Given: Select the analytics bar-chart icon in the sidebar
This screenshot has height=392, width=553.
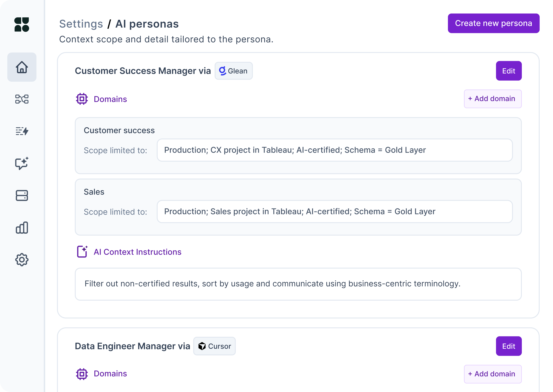Looking at the screenshot, I should coord(22,227).
